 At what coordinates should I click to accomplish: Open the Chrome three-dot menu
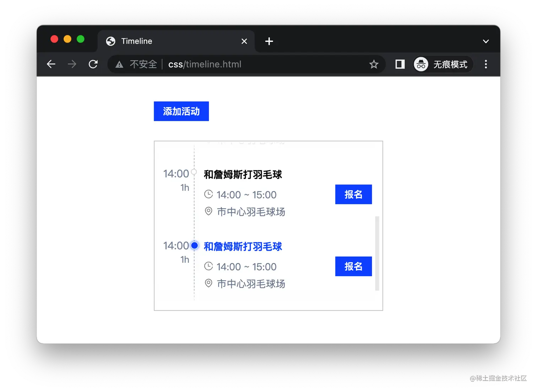(x=486, y=64)
